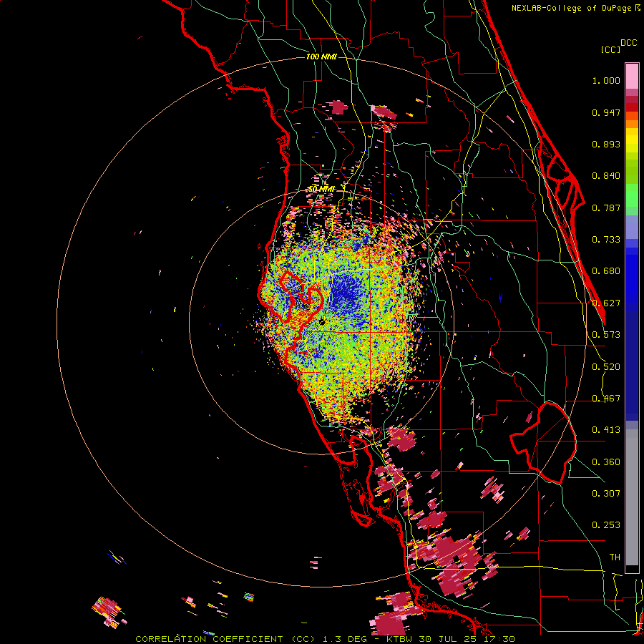Click the DCC label above the color scale
Screen dimensions: 644x644
(629, 43)
